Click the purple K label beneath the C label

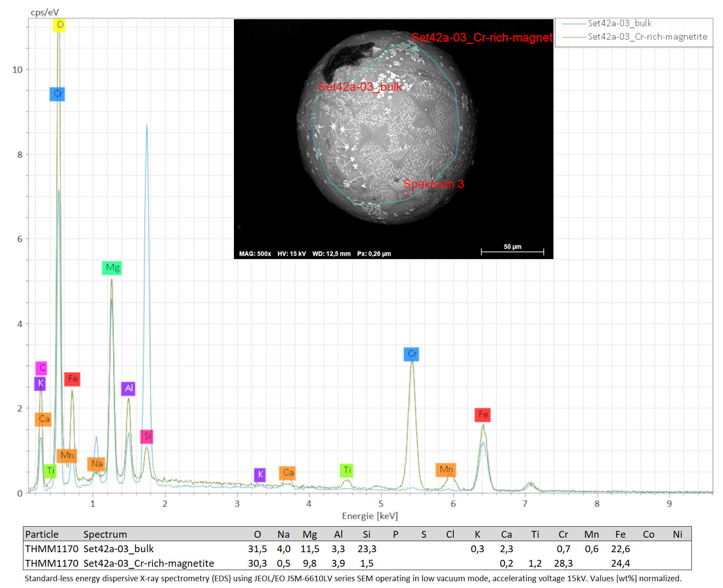click(40, 383)
